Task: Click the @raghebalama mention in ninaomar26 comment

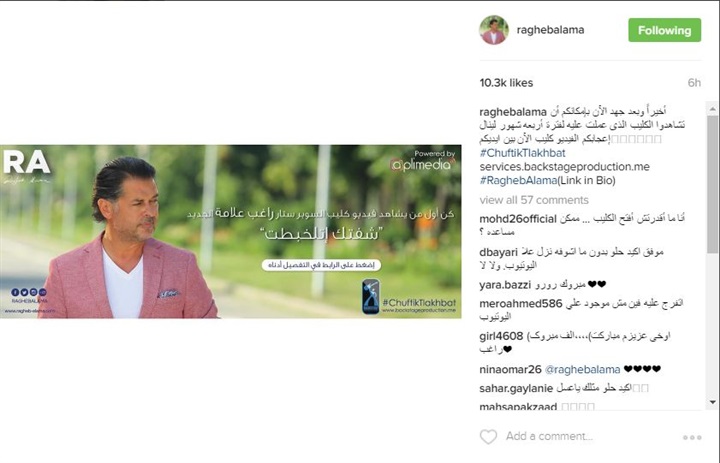Action: 582,369
